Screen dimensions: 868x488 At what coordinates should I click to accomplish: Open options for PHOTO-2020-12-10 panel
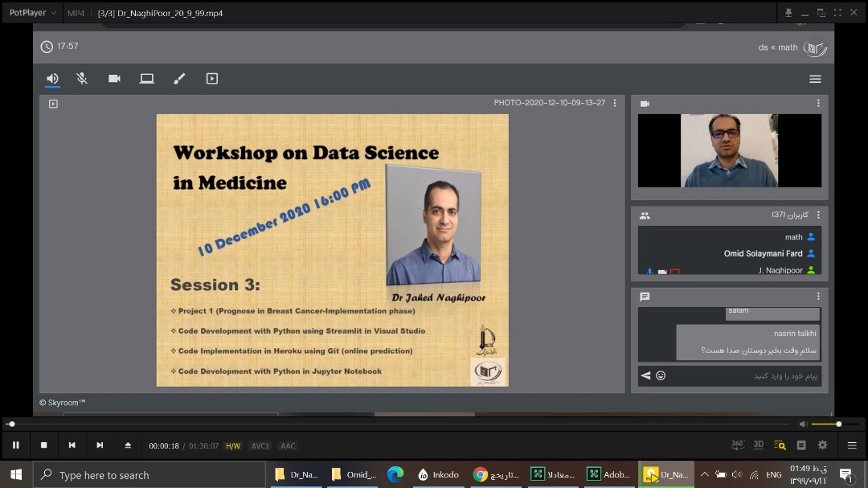click(x=615, y=103)
